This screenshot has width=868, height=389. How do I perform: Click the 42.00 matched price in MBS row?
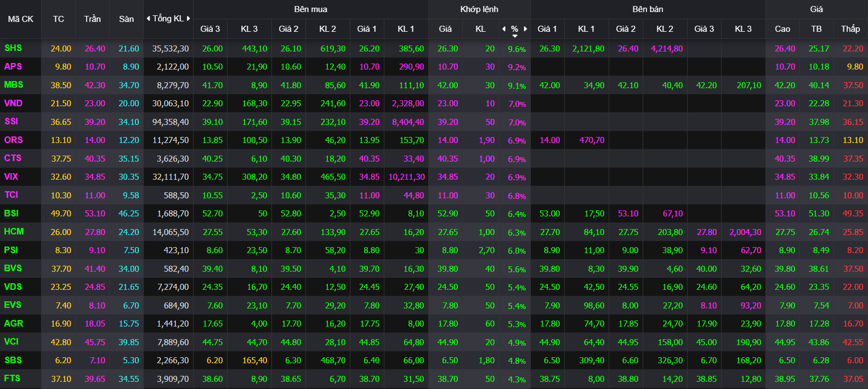tap(447, 85)
